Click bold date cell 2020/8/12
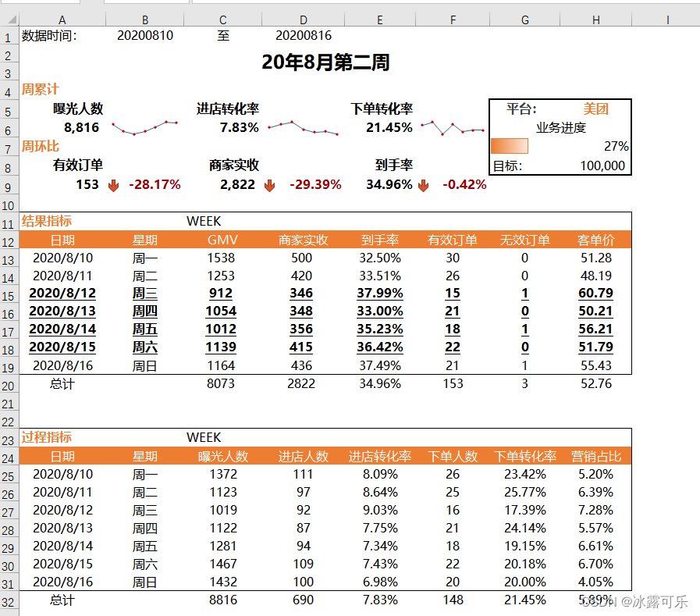Image resolution: width=700 pixels, height=616 pixels. (x=62, y=293)
